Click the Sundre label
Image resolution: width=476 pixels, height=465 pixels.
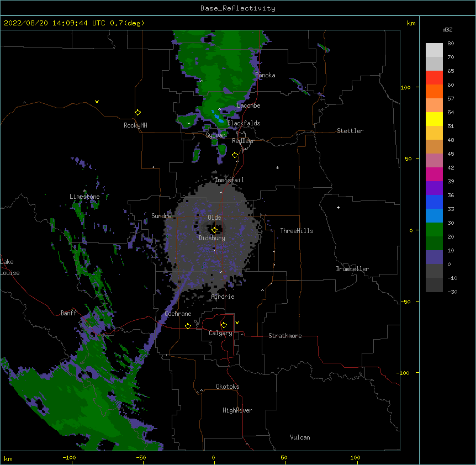(x=161, y=216)
